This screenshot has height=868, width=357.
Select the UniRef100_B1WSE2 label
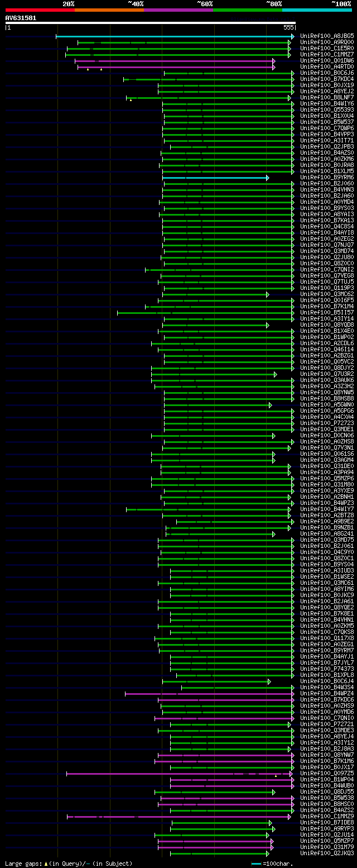click(327, 577)
